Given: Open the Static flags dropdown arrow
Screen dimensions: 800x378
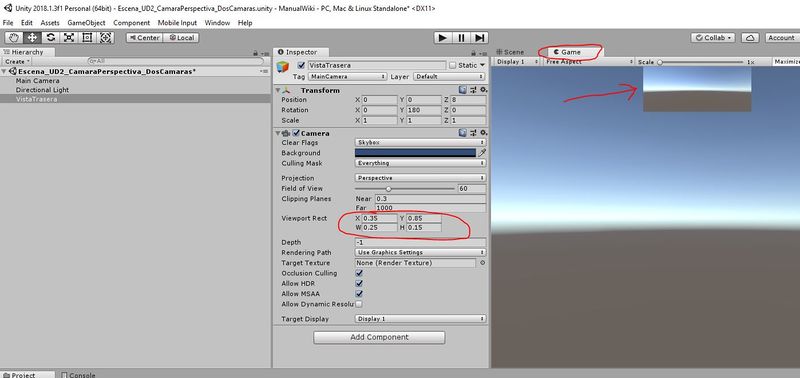Looking at the screenshot, I should tap(482, 65).
